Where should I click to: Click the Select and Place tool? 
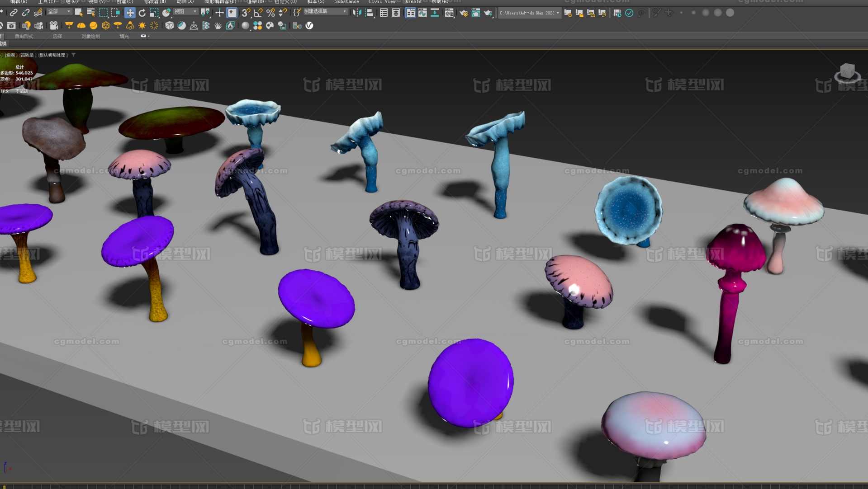[x=166, y=13]
